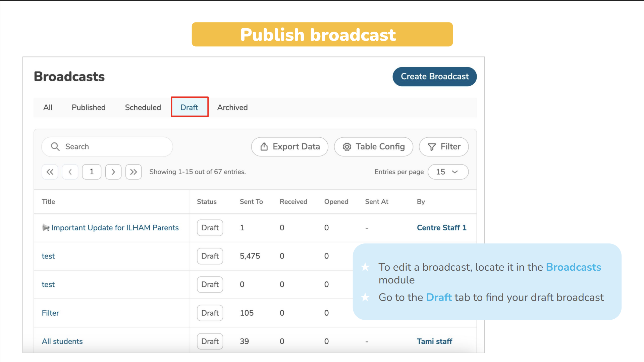
Task: Open the Scheduled tab
Action: point(143,107)
